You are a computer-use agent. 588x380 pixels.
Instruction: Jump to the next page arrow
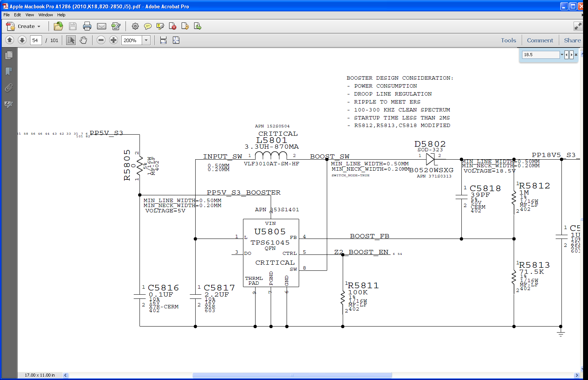coord(22,40)
